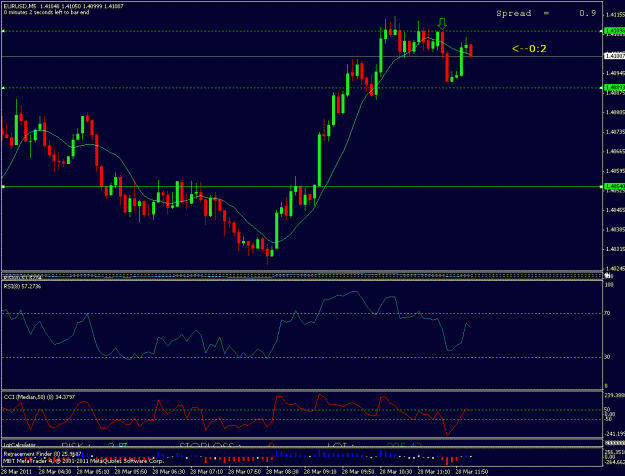625x476 pixels.
Task: Click the RSI 30 level label
Action: coord(607,357)
